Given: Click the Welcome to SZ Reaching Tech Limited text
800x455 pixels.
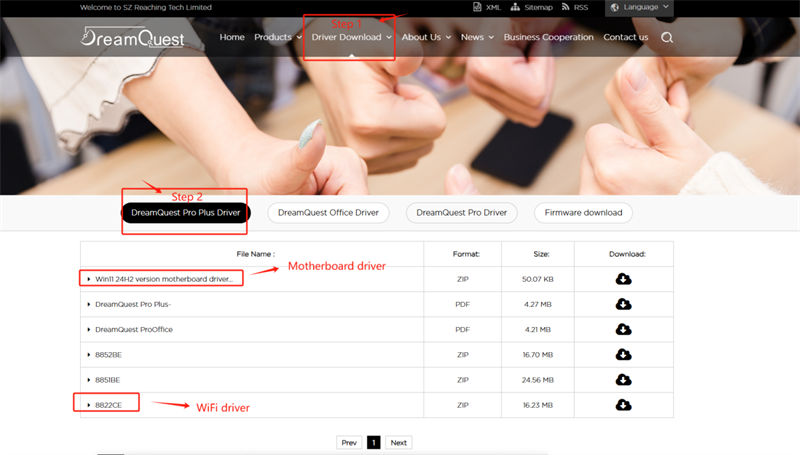Looking at the screenshot, I should 145,7.
